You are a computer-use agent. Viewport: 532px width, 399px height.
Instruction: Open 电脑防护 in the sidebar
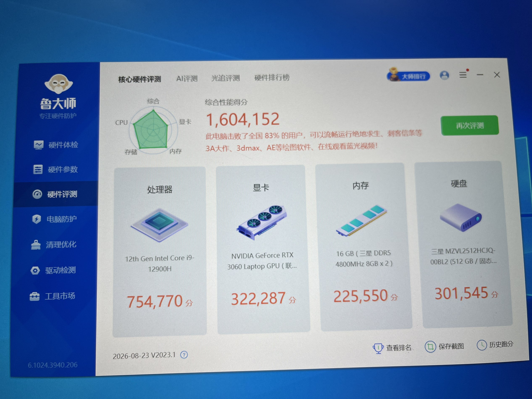click(x=54, y=219)
